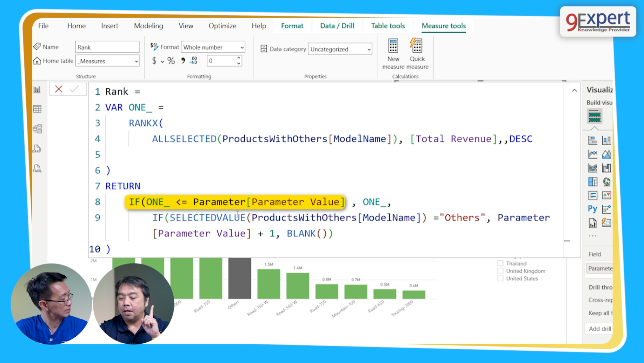Apply percentage format with the % icon
The width and height of the screenshot is (644, 363).
coord(171,60)
